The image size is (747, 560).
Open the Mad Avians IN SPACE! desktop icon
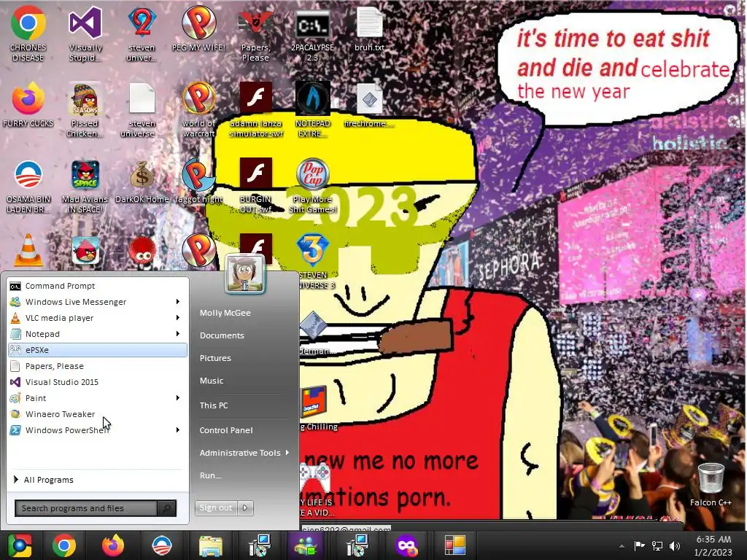(x=85, y=186)
